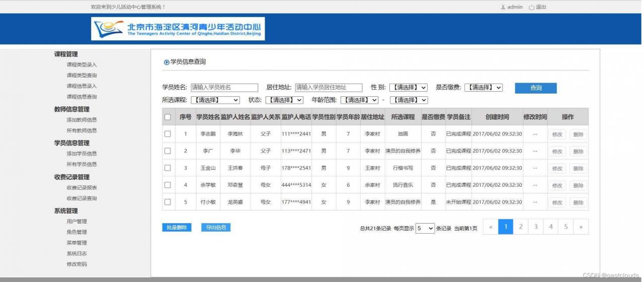The width and height of the screenshot is (644, 282).
Task: Click 修改 for 余学敏
Action: pyautogui.click(x=557, y=185)
